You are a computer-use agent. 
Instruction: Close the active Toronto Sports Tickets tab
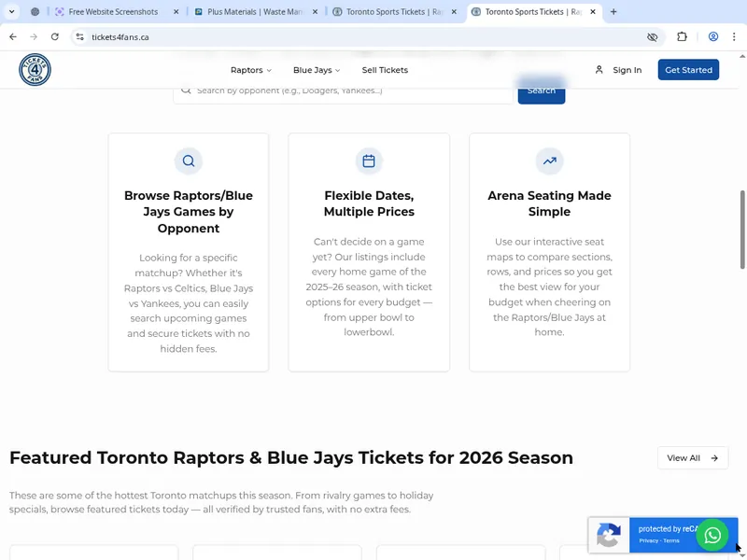click(x=593, y=12)
